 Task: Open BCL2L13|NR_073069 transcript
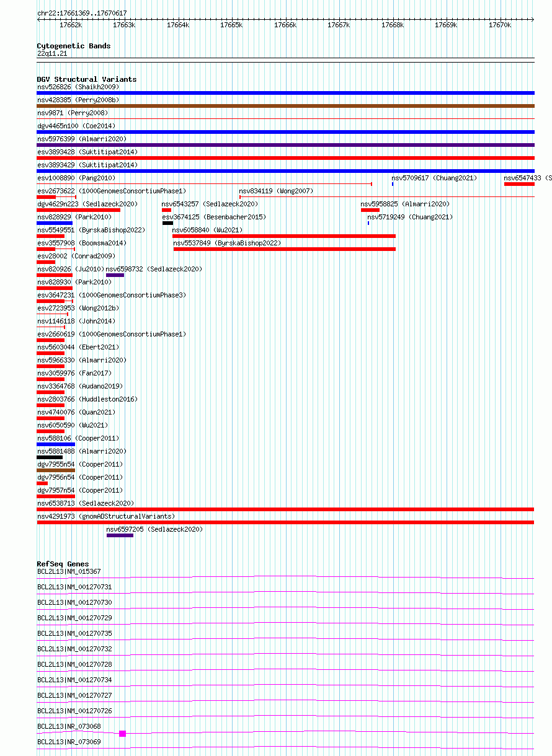tap(69, 742)
